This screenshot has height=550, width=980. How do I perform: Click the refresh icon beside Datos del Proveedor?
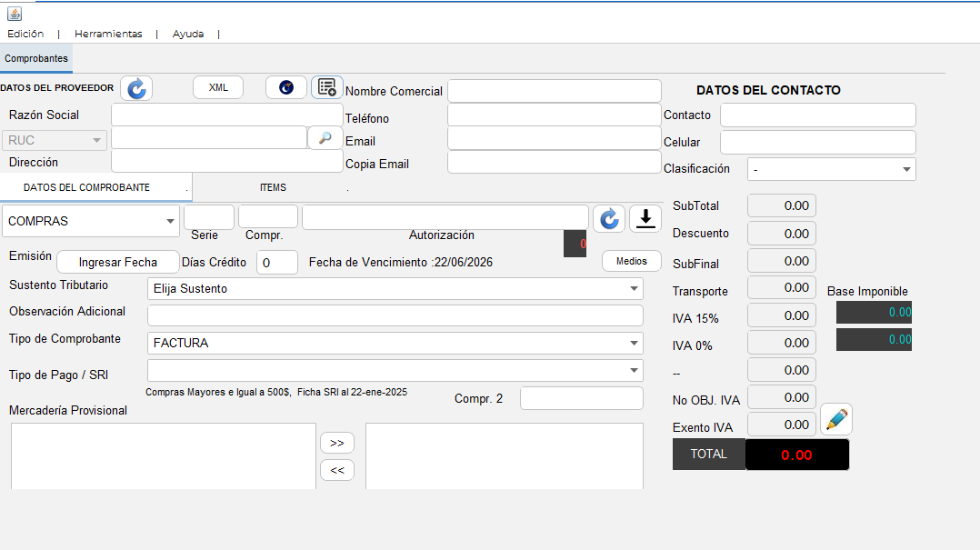(x=136, y=88)
